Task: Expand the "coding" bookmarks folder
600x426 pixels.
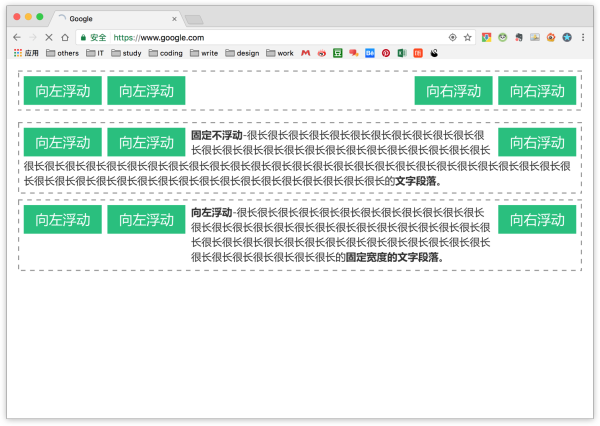Action: 164,53
